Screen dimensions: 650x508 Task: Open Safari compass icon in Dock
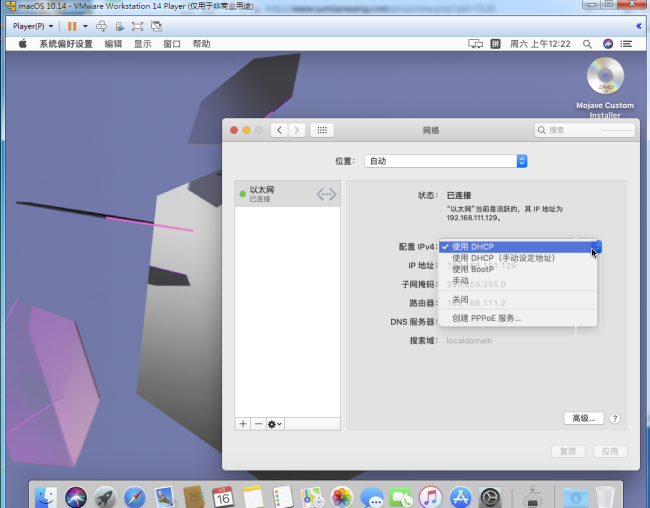pos(135,497)
